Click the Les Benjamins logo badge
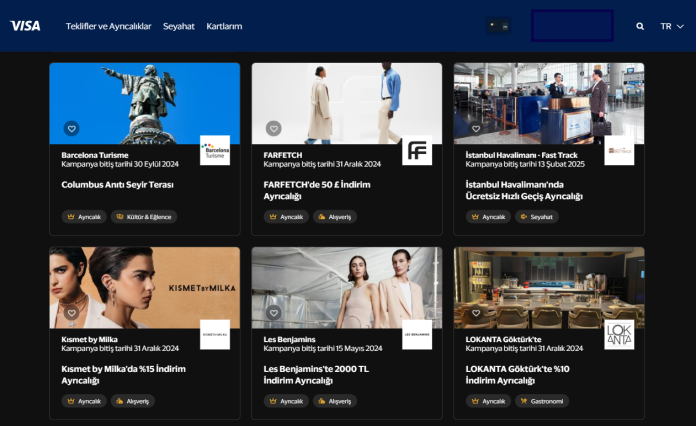The height and width of the screenshot is (426, 696). [417, 335]
